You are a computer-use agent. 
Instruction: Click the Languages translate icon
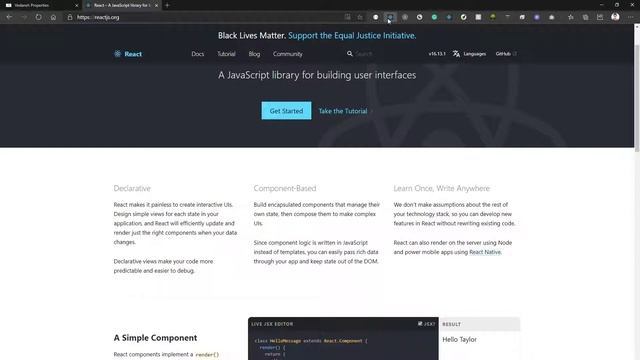(456, 53)
